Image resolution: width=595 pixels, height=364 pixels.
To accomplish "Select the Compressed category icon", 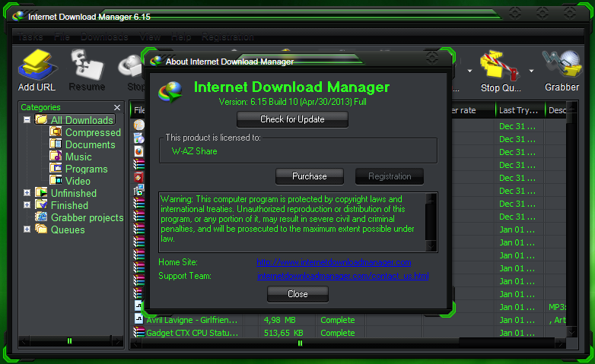I will [56, 132].
